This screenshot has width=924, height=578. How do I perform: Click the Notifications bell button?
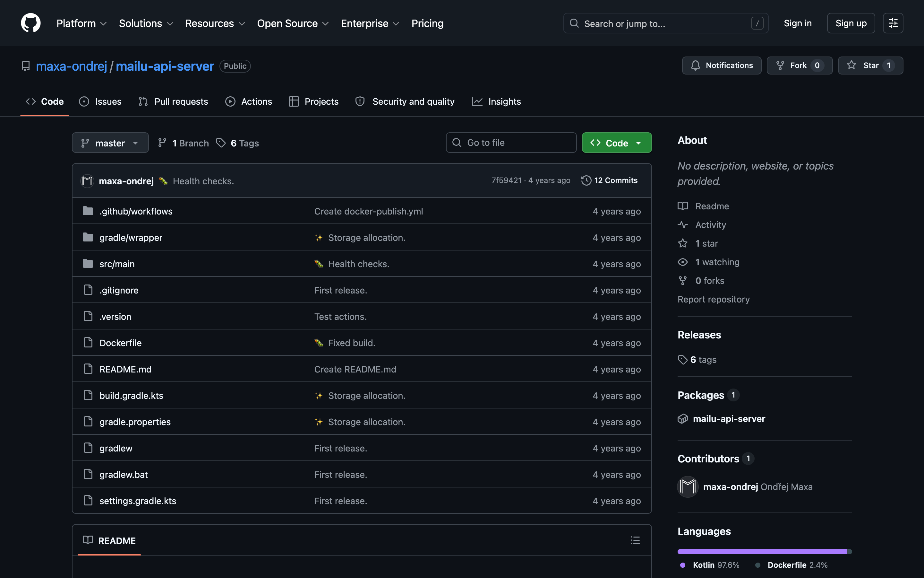pyautogui.click(x=722, y=66)
